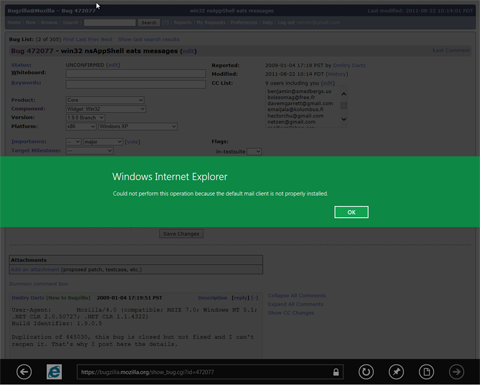Pin the site with the pin icon
Screen dimensions: 480x385
(x=396, y=372)
